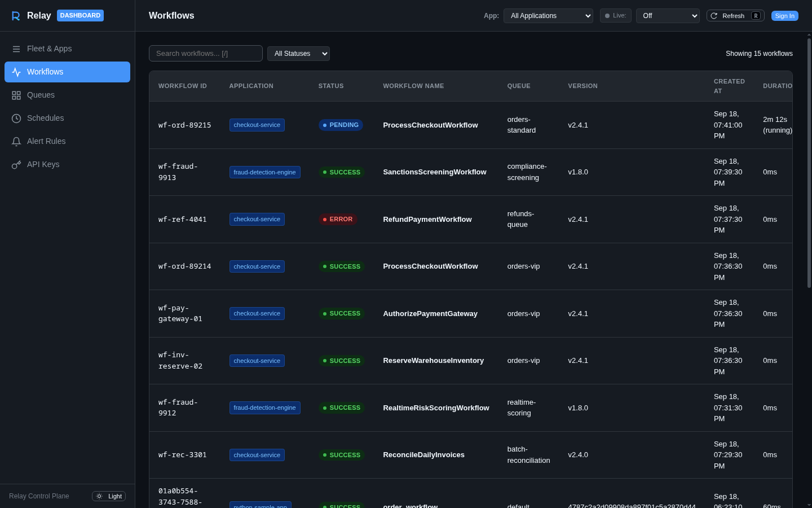Click the WORKFLOW ID column header
Screen dimensions: 812x508
(x=183, y=86)
